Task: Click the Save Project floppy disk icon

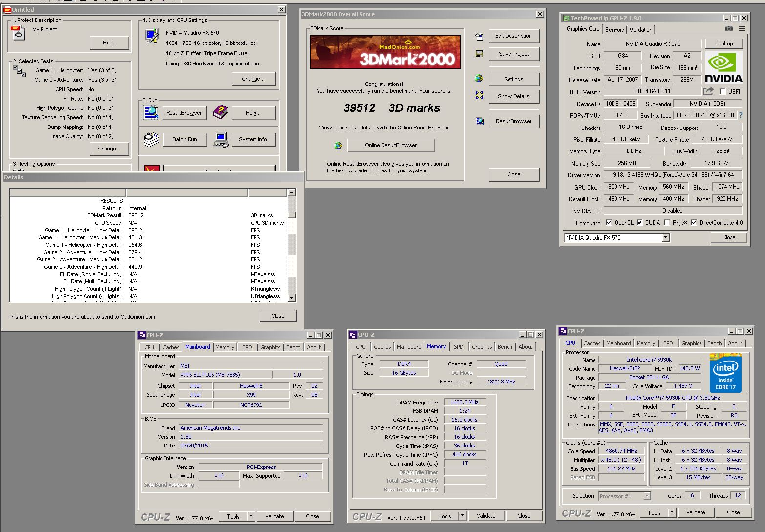Action: (x=479, y=54)
